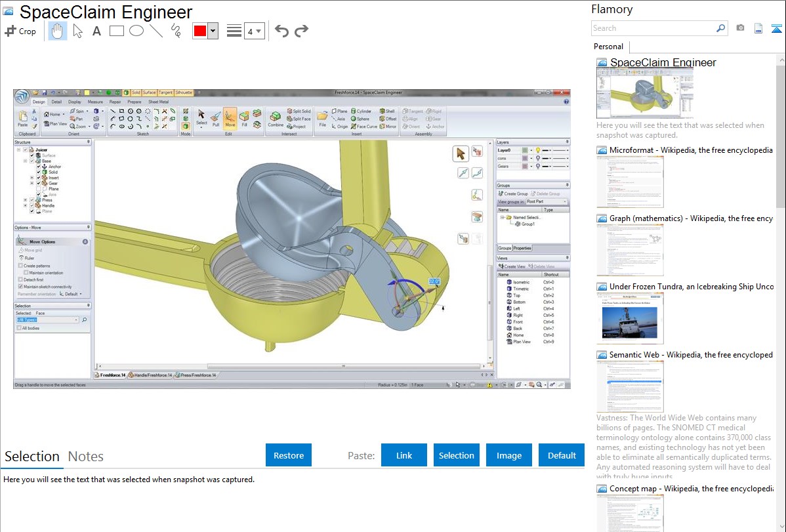Screen dimensions: 786x532
Task: Pick the text annotation tool
Action: click(96, 31)
